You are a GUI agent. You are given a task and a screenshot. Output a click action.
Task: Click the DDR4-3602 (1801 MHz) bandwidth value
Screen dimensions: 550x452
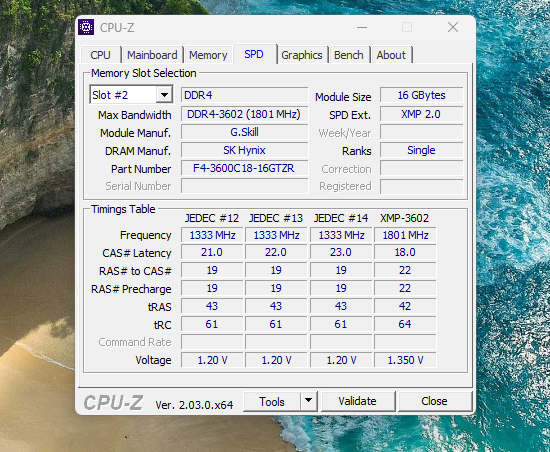(244, 114)
